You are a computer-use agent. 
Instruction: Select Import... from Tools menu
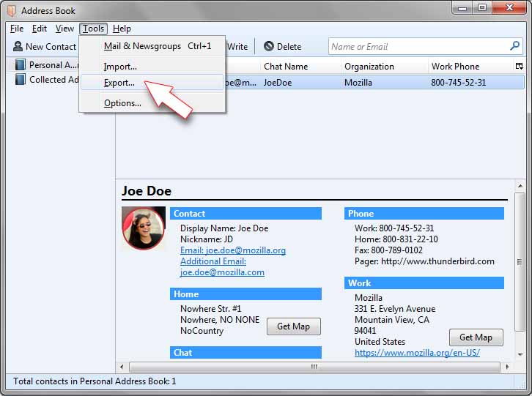[152, 67]
